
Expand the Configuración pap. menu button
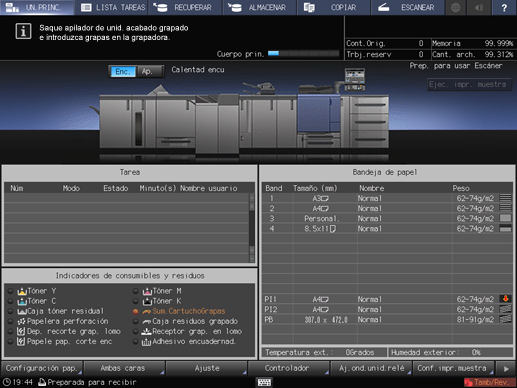click(42, 368)
